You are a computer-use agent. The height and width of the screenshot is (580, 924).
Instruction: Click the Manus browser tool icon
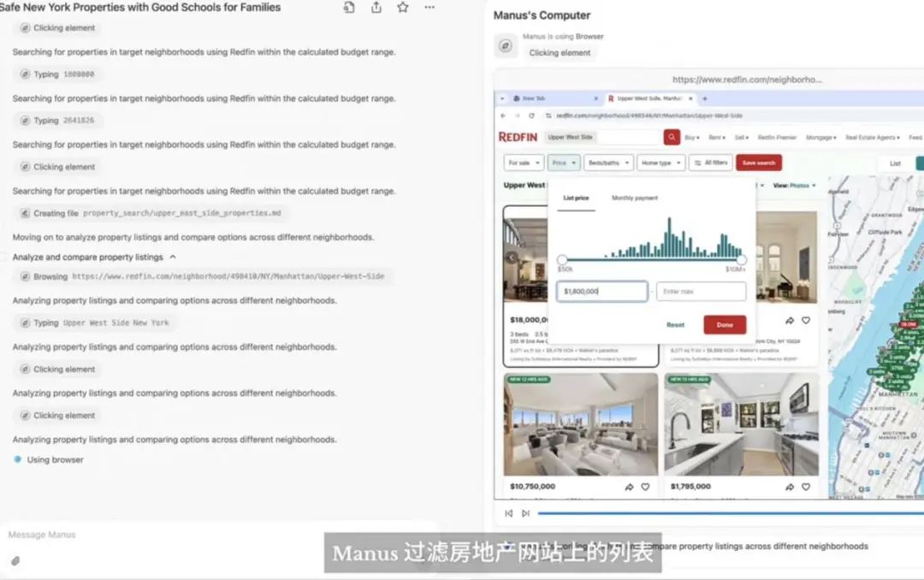506,45
